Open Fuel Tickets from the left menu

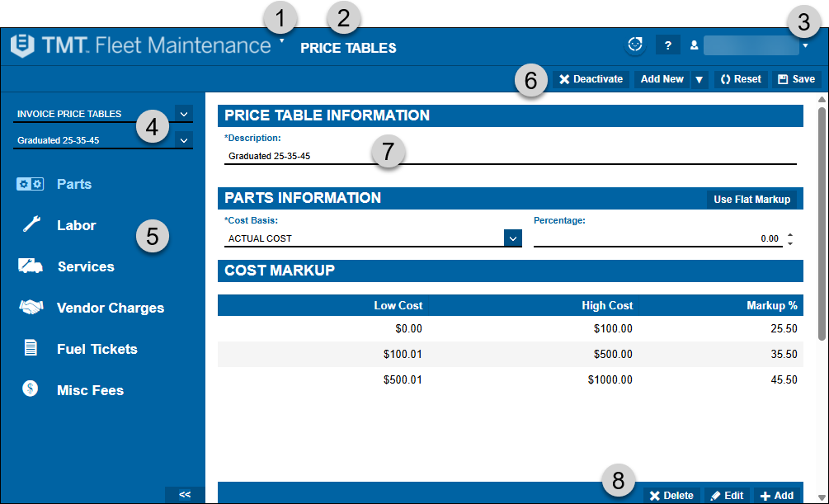pos(30,349)
